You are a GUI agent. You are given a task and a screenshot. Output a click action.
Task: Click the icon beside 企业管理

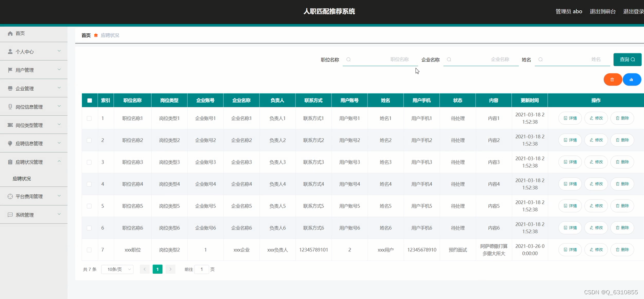(x=10, y=88)
